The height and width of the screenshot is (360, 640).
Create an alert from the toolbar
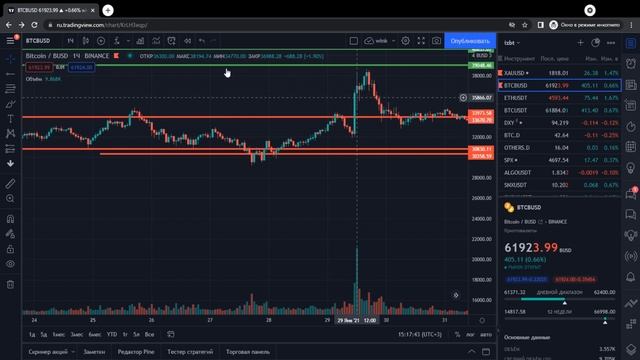171,41
